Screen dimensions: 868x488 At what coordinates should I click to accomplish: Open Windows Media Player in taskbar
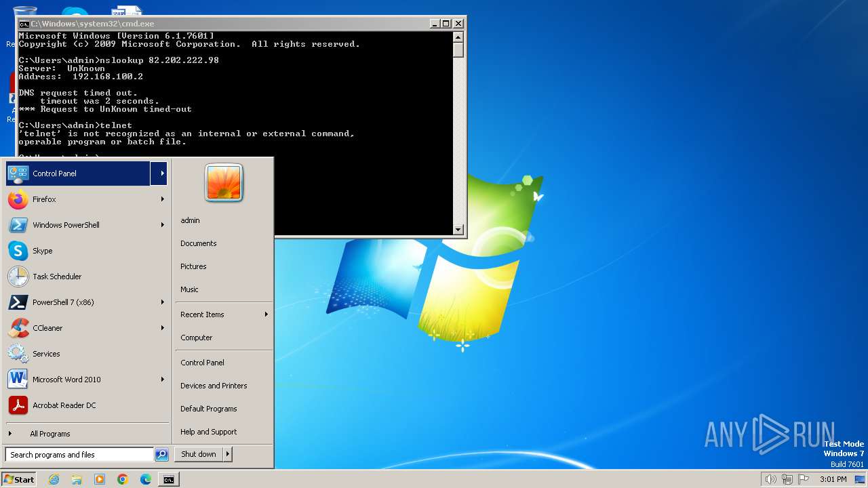pos(100,479)
